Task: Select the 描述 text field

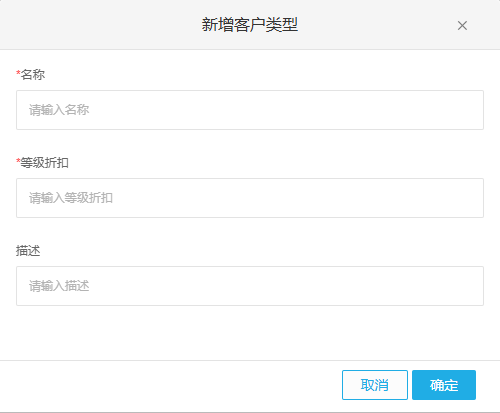Action: pyautogui.click(x=250, y=286)
